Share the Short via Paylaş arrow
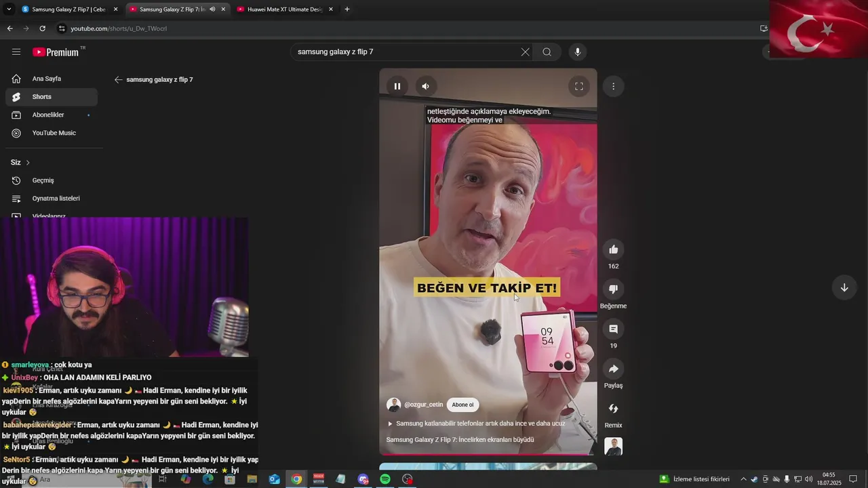This screenshot has height=488, width=868. click(614, 369)
